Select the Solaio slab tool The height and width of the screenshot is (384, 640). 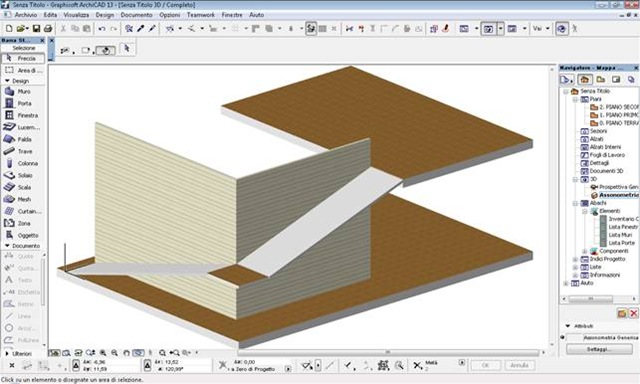23,175
